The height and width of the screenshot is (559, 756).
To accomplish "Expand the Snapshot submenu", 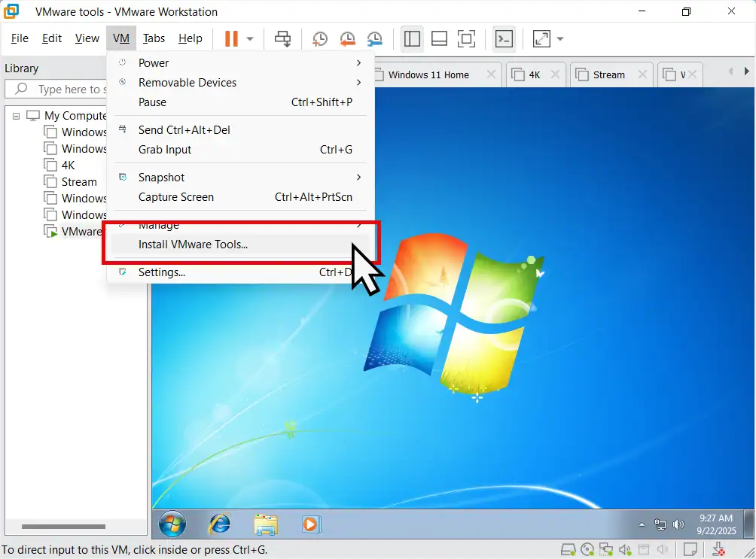I will [x=240, y=178].
